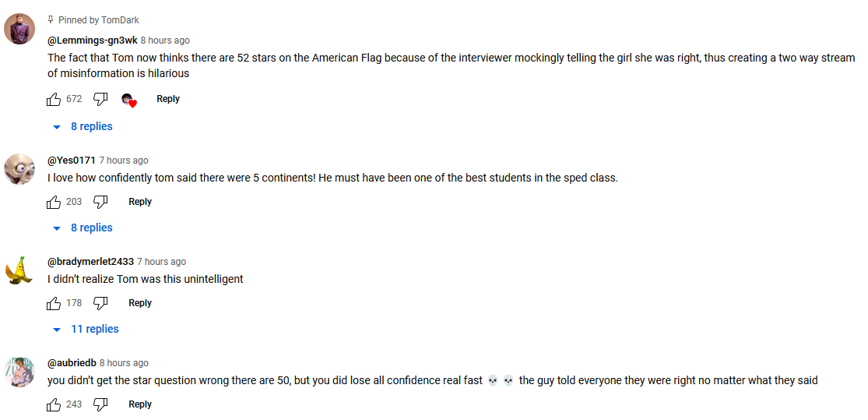Screen dimensions: 868x420
Task: Open the '8 hours ago' timestamp on the pinned comment
Action: [165, 41]
